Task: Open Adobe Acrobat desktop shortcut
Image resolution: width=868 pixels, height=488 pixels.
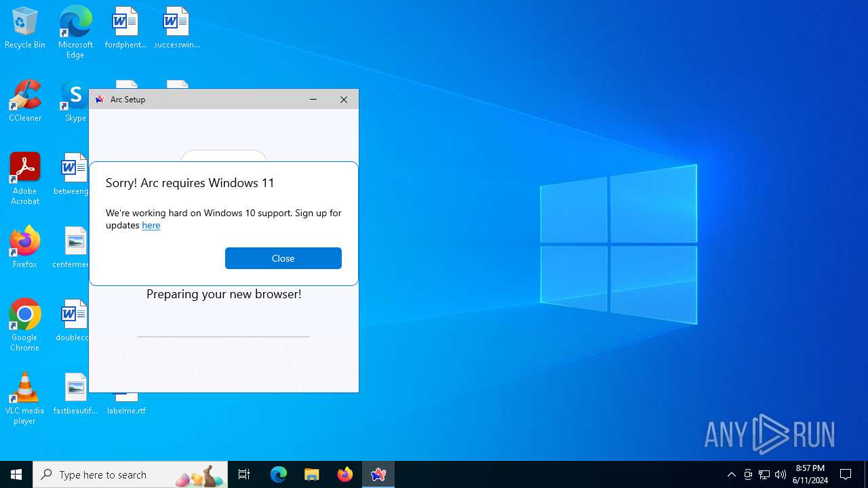Action: coord(25,178)
